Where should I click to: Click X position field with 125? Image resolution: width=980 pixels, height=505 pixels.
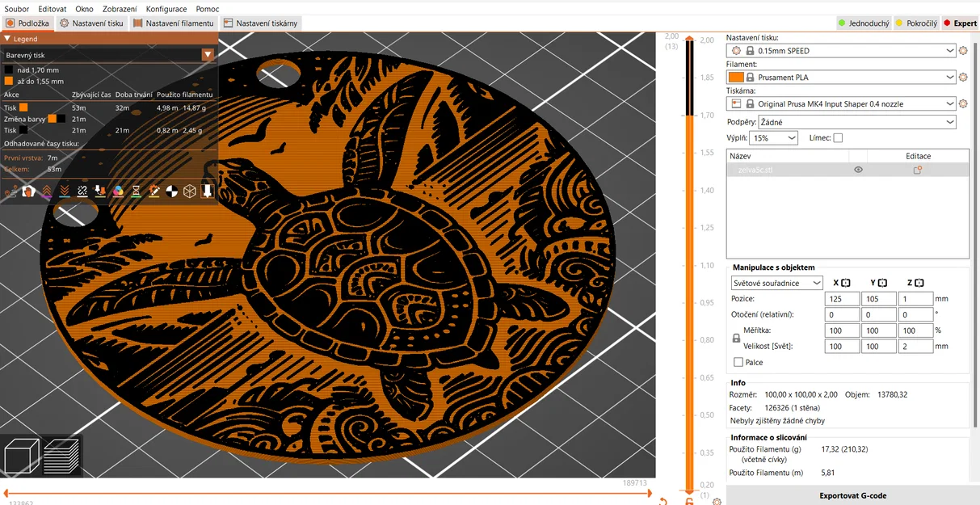[843, 299]
